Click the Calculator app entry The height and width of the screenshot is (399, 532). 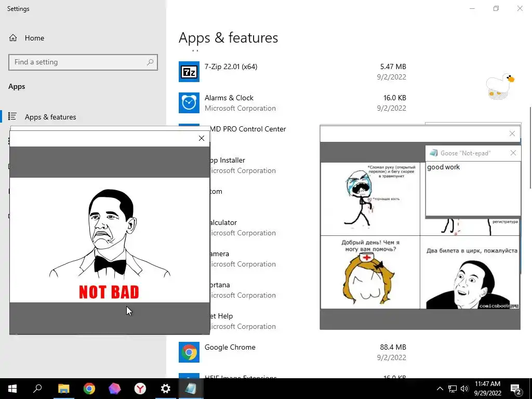coord(223,222)
